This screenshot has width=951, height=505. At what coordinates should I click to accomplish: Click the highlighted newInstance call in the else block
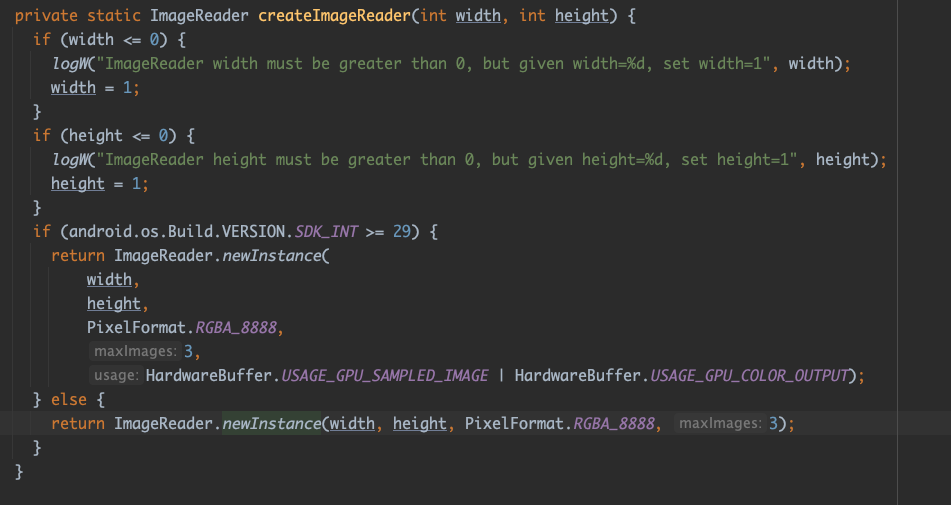pyautogui.click(x=272, y=423)
